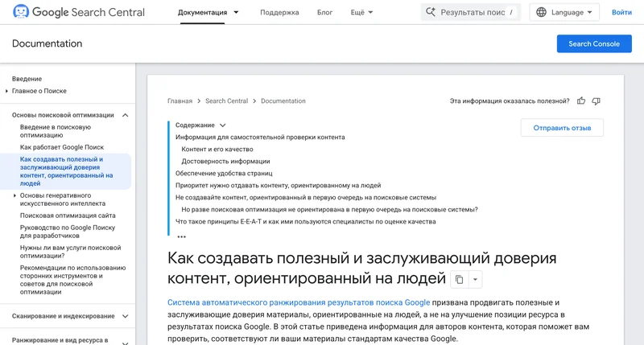
Task: Click the thumbs up feedback icon
Action: point(581,101)
